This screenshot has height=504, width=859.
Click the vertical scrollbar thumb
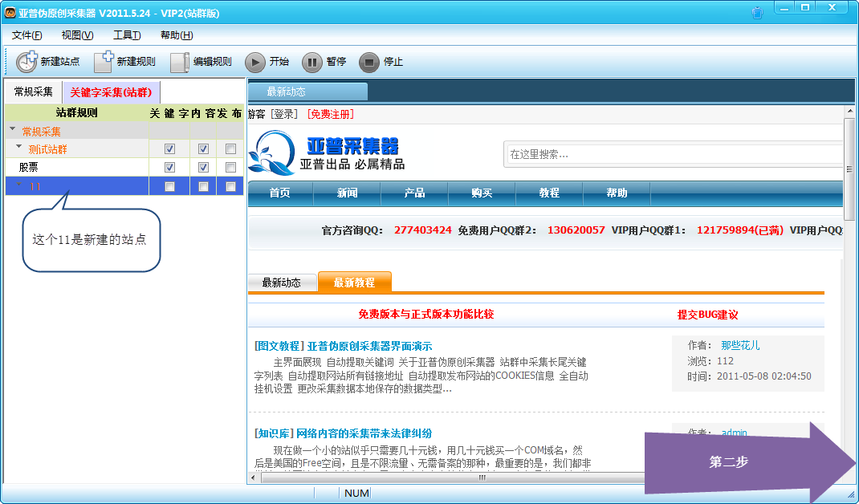(x=849, y=169)
